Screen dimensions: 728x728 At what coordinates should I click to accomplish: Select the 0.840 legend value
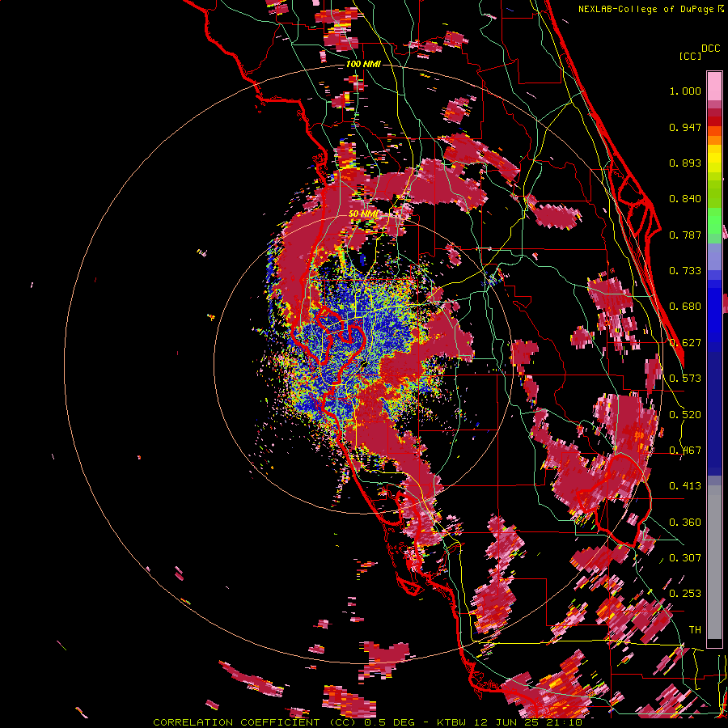tap(685, 199)
